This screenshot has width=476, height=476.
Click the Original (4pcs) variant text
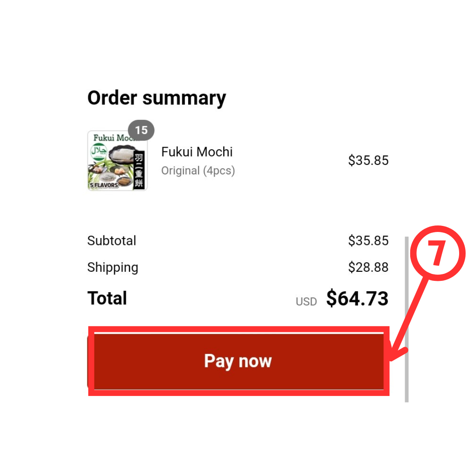[198, 170]
